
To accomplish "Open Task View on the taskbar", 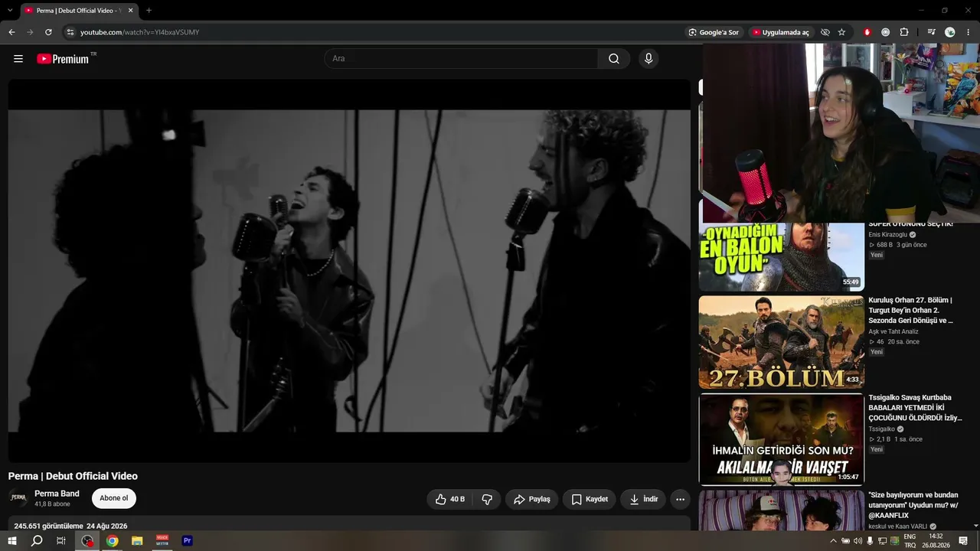I will tap(61, 541).
